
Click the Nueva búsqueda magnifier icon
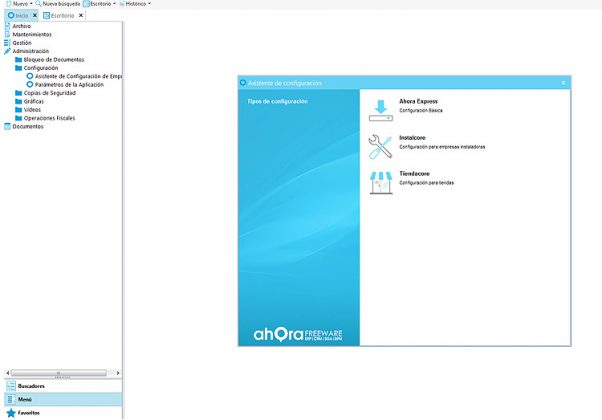[38, 4]
